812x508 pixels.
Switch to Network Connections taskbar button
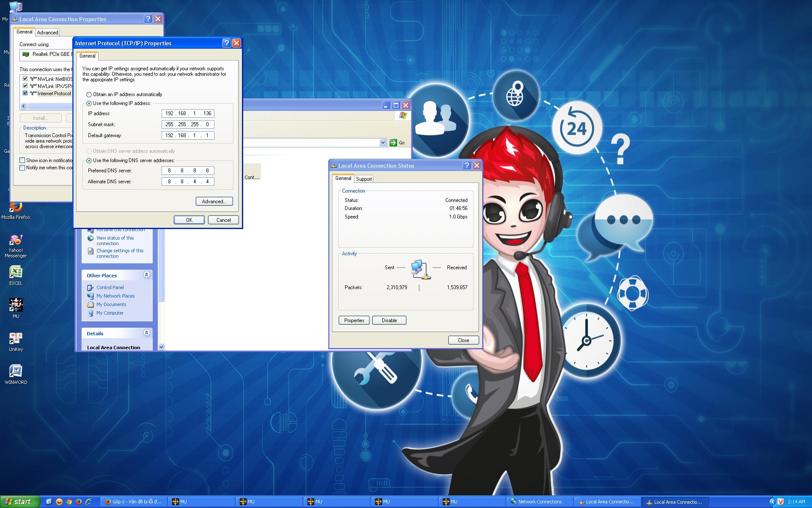click(540, 502)
